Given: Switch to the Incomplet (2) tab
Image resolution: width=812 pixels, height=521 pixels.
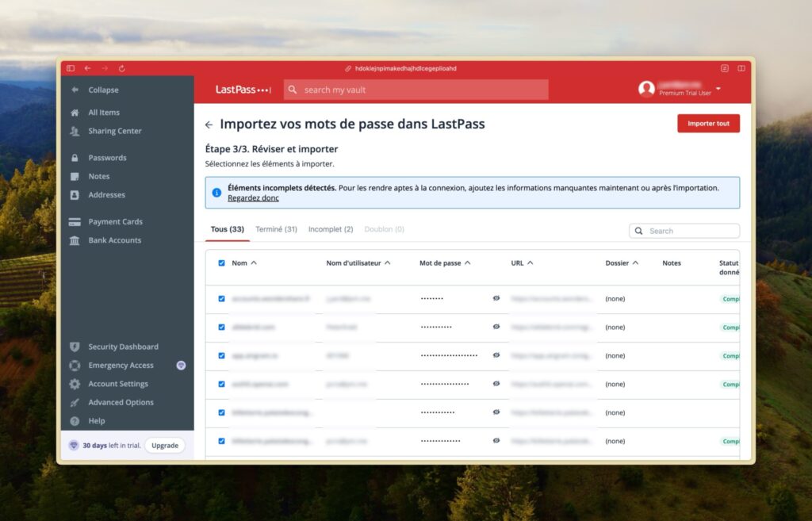Looking at the screenshot, I should [x=331, y=229].
